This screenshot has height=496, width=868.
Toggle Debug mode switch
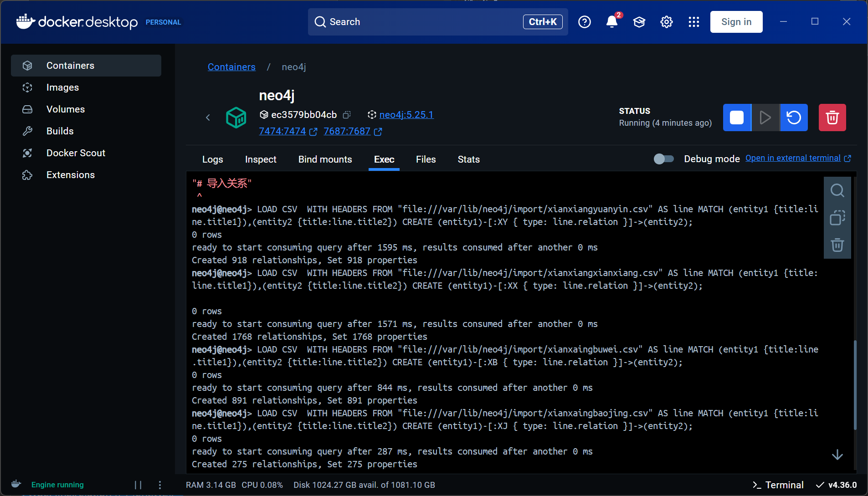(x=664, y=159)
